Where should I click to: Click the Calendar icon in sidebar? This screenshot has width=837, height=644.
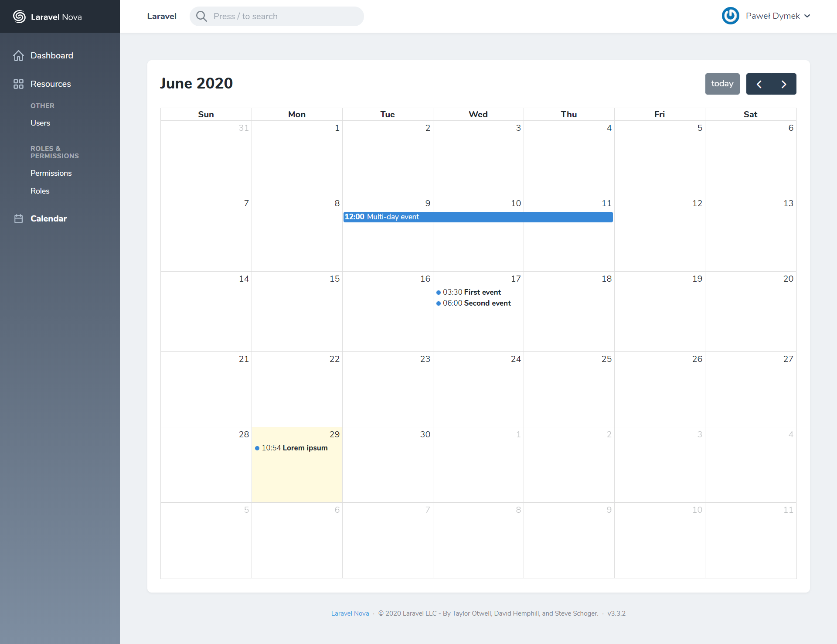(x=18, y=219)
